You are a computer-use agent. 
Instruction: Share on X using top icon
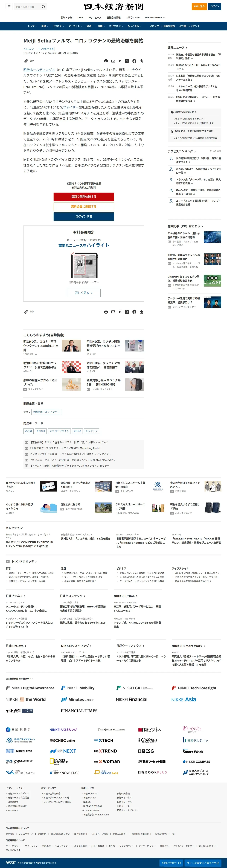[x=127, y=61]
